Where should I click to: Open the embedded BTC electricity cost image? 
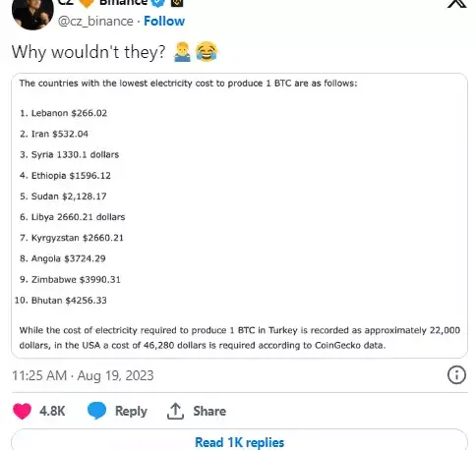coord(239,215)
